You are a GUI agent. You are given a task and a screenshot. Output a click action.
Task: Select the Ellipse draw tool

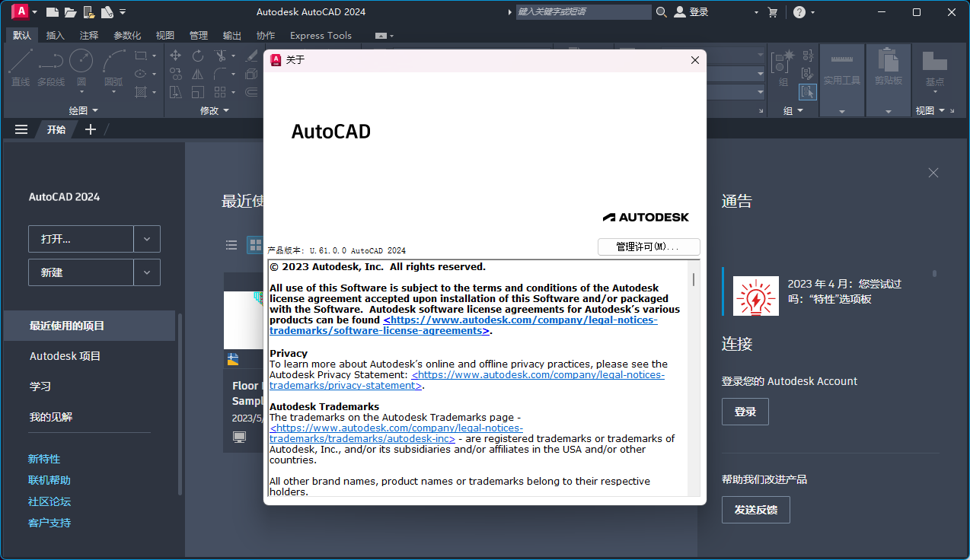(141, 74)
